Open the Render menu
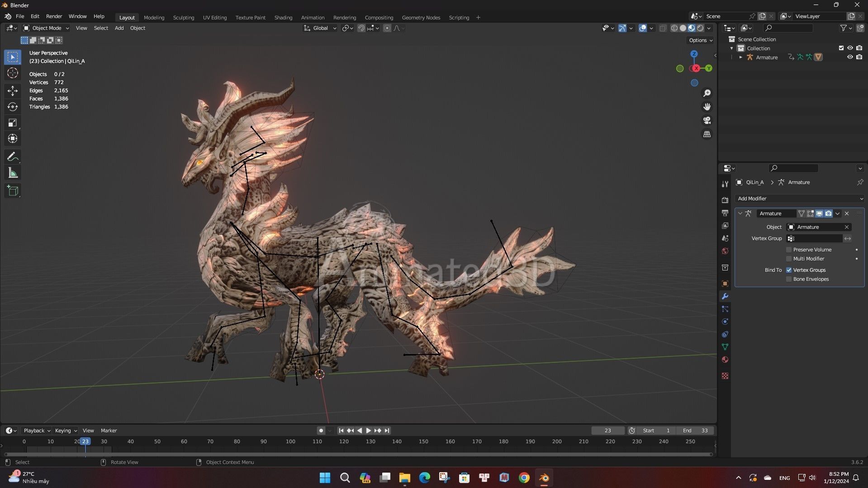The width and height of the screenshot is (868, 488). (54, 16)
